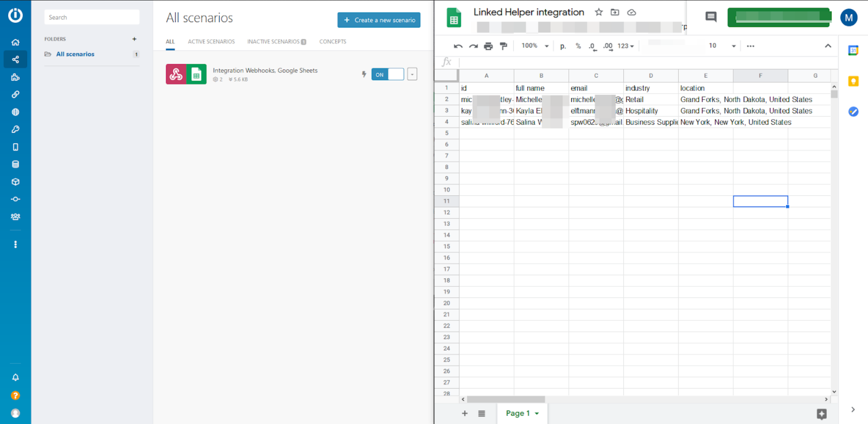Select the All scenarios folder
Image resolution: width=868 pixels, height=424 pixels.
pos(75,54)
